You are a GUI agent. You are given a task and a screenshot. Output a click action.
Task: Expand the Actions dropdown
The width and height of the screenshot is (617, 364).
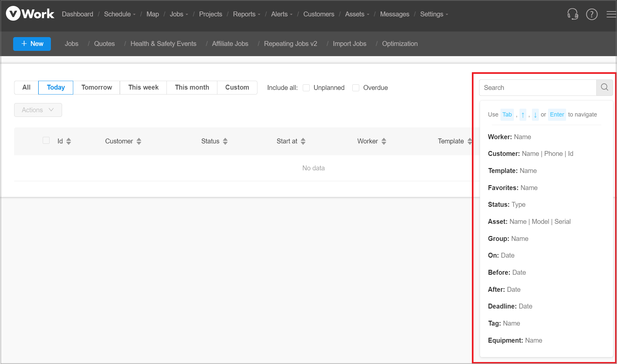(38, 110)
